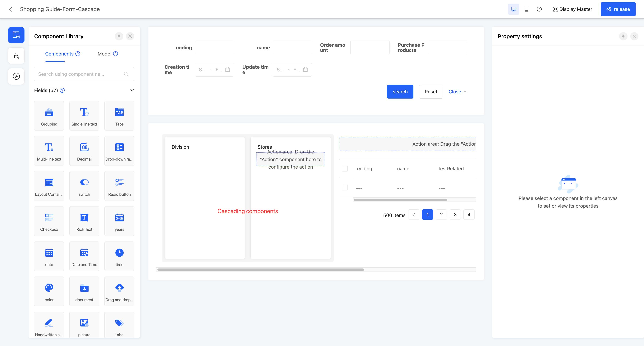644x346 pixels.
Task: Check the table header select-all checkbox
Action: pos(345,169)
